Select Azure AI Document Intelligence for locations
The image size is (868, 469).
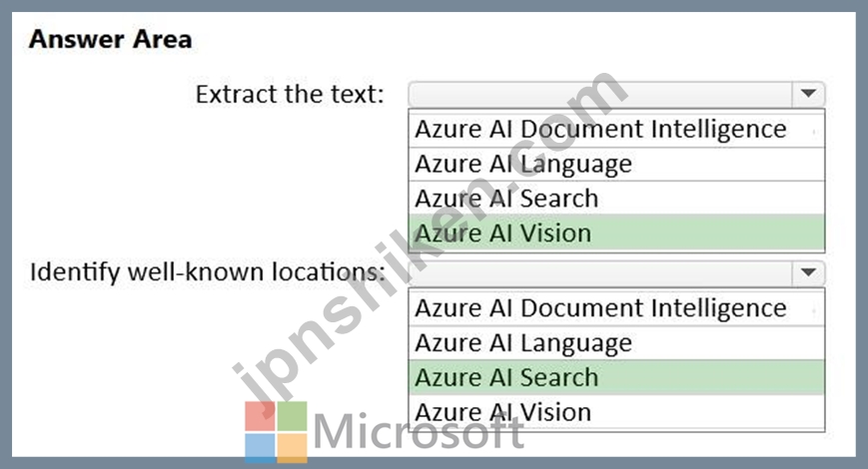[616, 308]
